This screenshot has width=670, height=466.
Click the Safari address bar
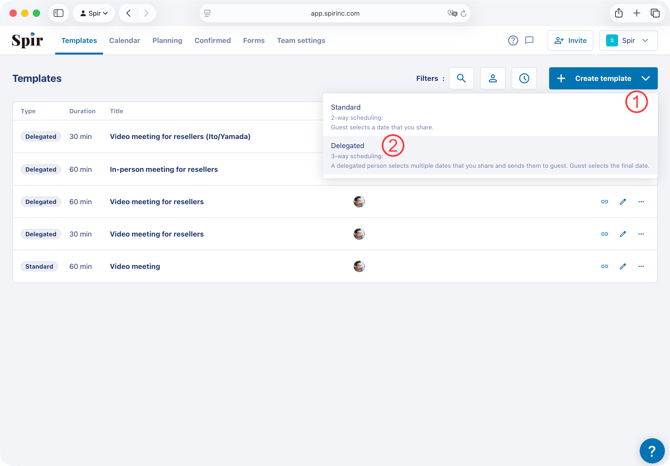pos(335,13)
